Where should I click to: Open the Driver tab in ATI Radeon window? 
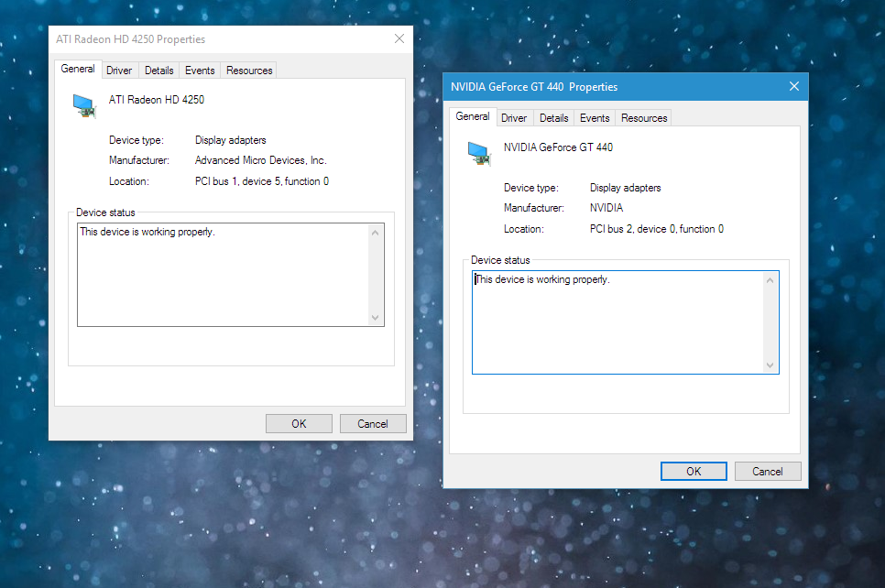[119, 71]
